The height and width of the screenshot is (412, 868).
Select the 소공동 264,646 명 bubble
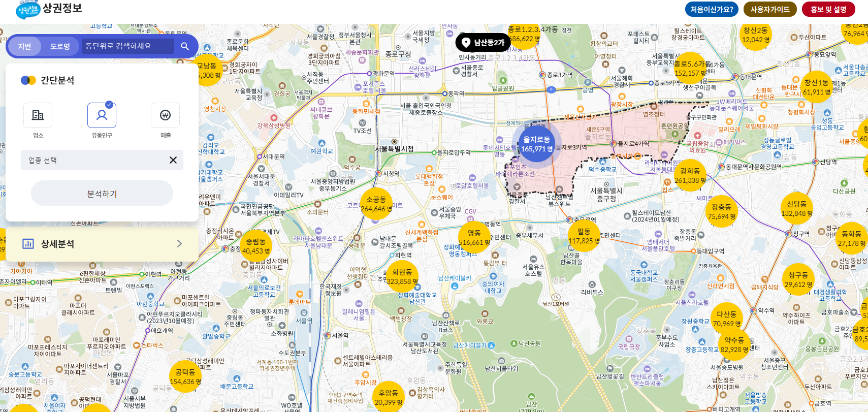pos(376,204)
